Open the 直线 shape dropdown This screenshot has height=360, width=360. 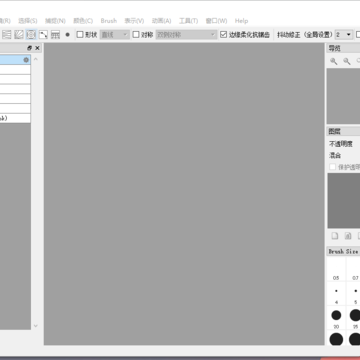click(x=115, y=35)
